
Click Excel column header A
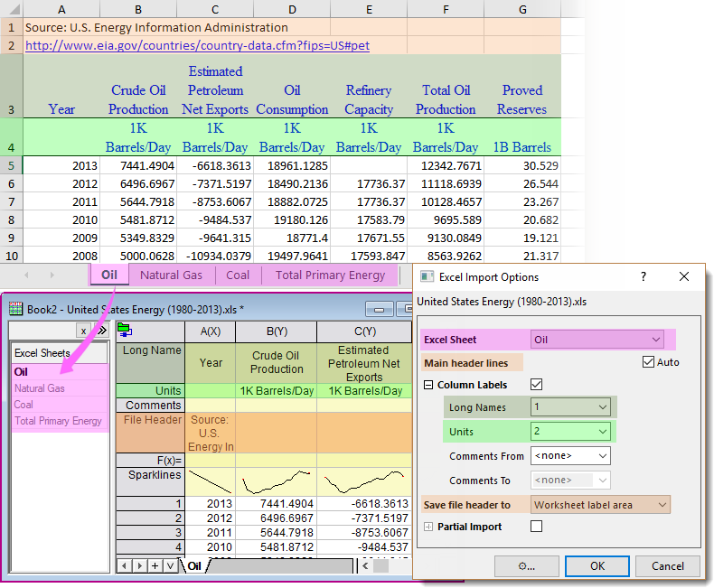(61, 10)
